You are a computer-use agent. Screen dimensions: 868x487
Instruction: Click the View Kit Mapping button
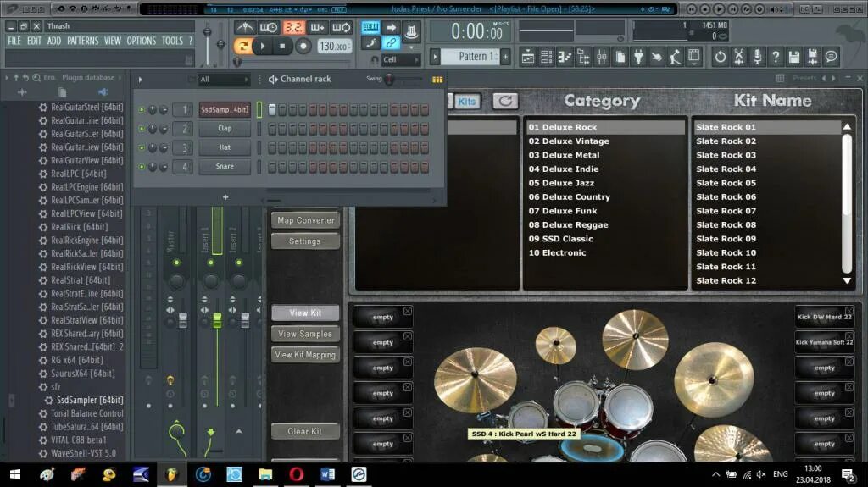coord(305,355)
